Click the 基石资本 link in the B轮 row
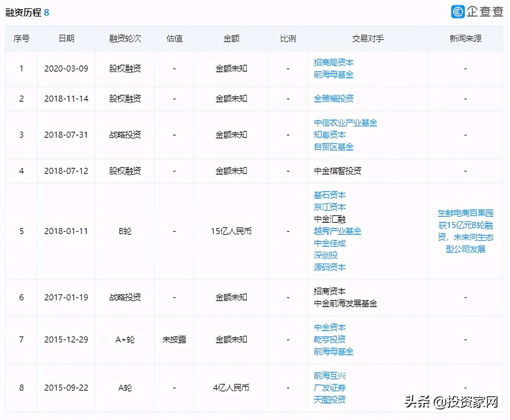 point(330,195)
